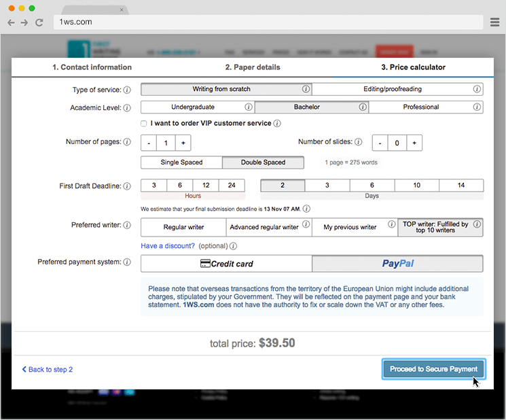Select the 14 days deadline option
Screen dimensions: 506x420
[x=461, y=186]
